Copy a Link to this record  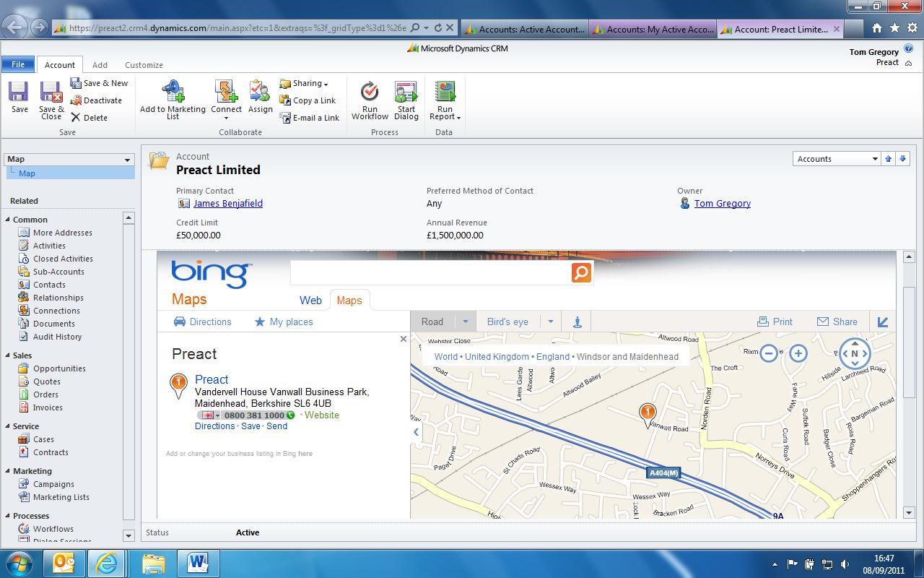coord(308,100)
